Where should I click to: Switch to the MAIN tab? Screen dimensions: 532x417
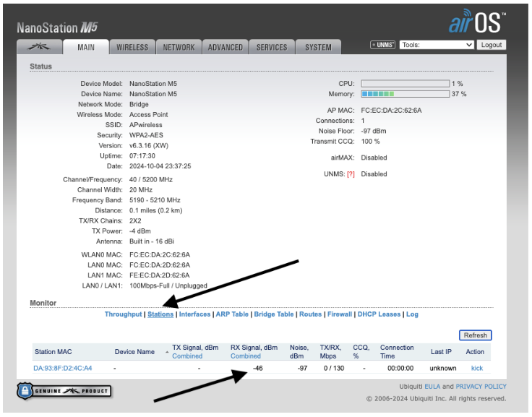86,47
